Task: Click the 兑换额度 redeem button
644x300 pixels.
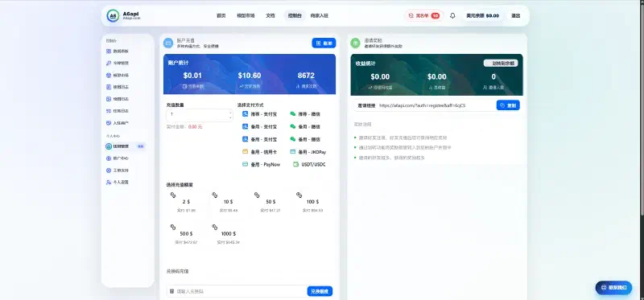Action: 320,291
